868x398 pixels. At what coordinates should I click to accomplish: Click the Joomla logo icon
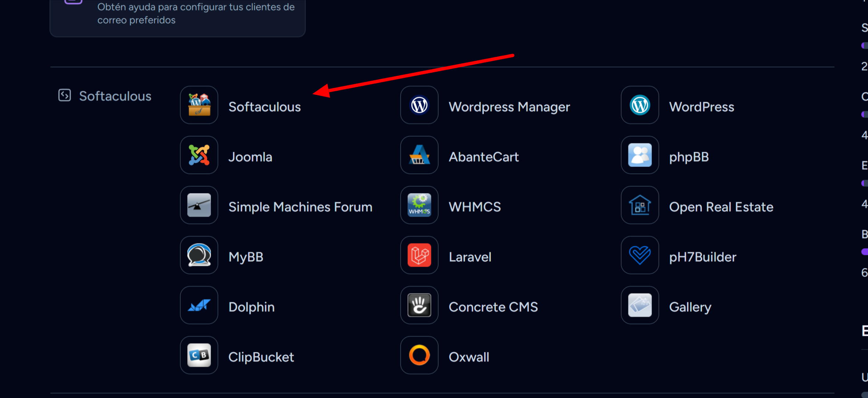point(199,155)
